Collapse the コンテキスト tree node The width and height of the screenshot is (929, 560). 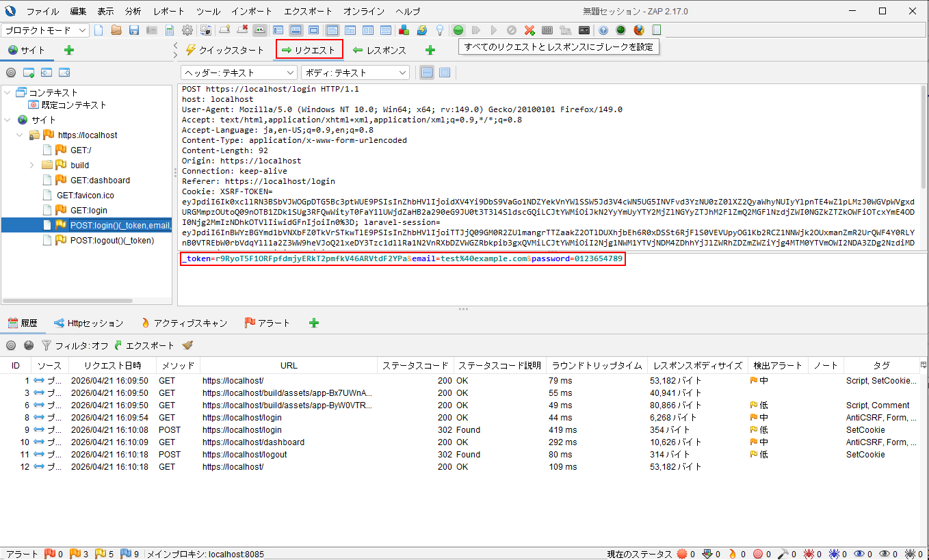click(8, 92)
